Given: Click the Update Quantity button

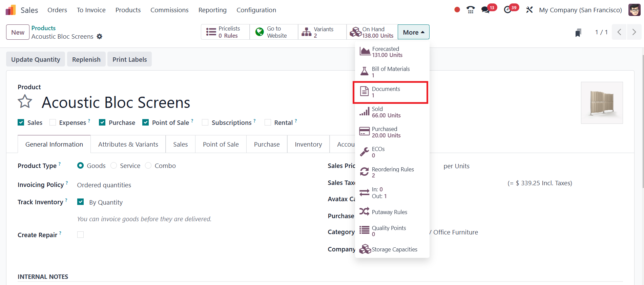Looking at the screenshot, I should pos(36,59).
